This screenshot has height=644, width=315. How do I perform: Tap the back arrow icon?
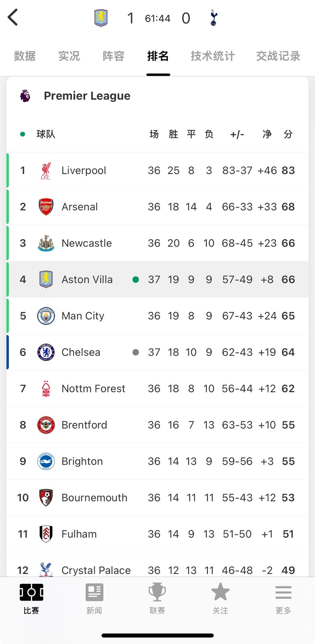pos(13,17)
